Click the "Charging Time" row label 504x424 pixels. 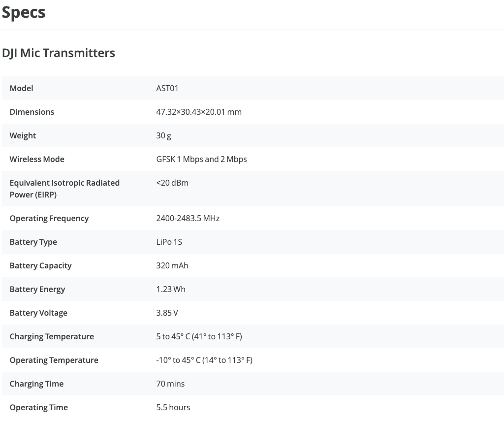pos(36,384)
